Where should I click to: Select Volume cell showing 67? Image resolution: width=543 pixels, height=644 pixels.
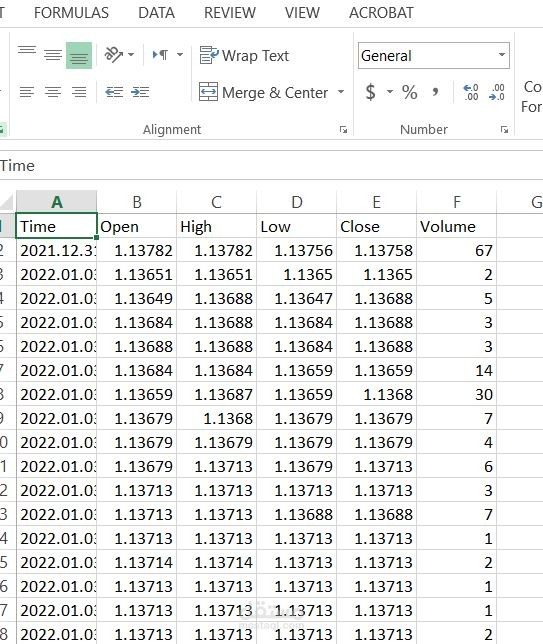(456, 250)
